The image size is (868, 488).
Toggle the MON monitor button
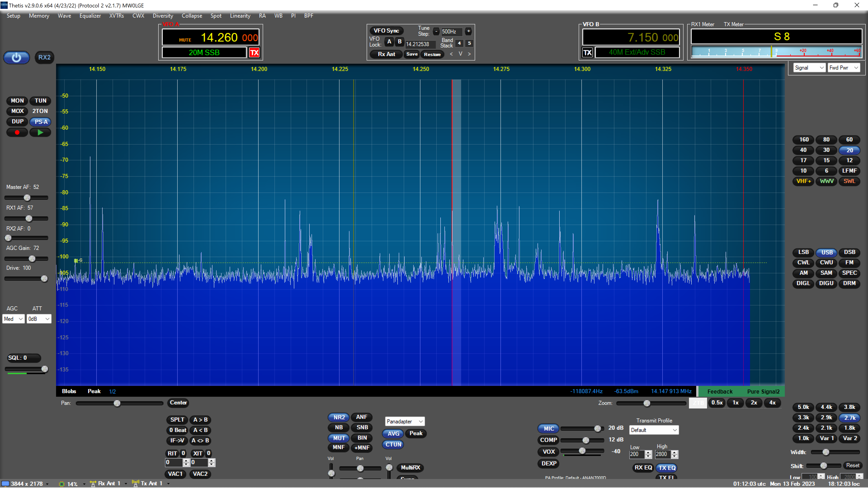pos(17,101)
